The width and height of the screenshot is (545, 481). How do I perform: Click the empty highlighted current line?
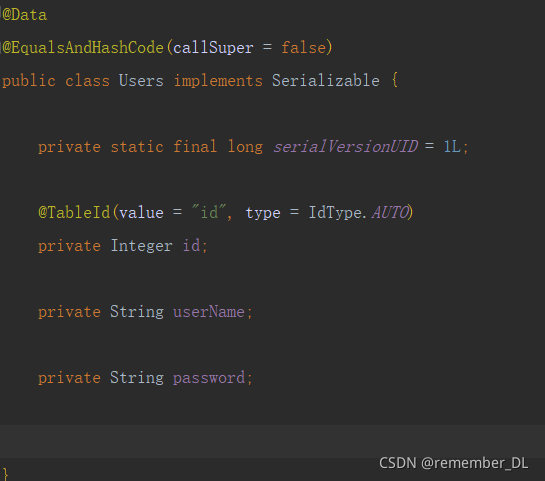272,441
